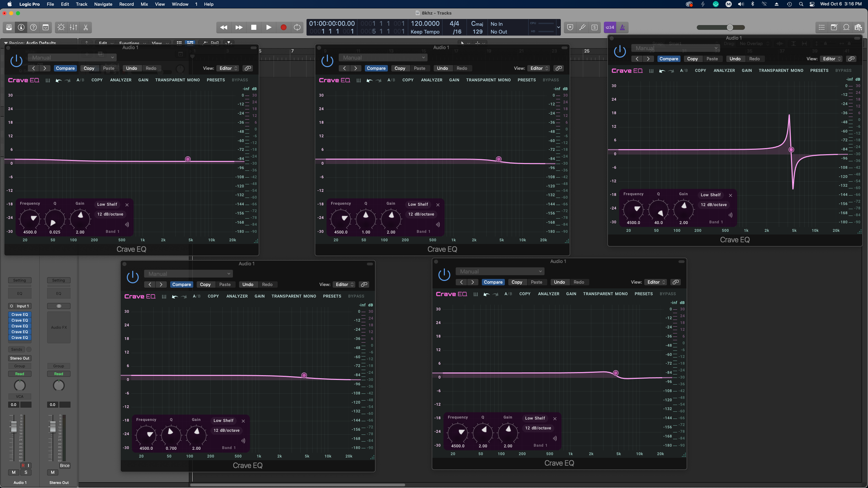The height and width of the screenshot is (488, 868).
Task: Open Control Center from the macOS menu bar
Action: coord(812,4)
